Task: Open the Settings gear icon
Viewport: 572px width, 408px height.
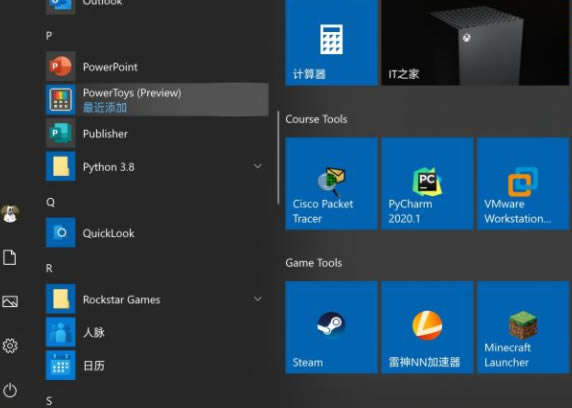Action: 10,346
